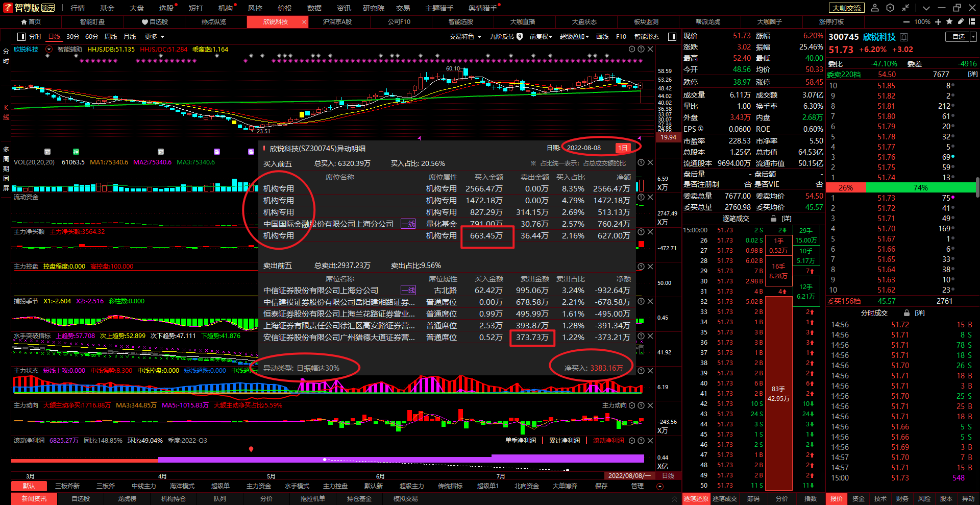Click the zoom in plus icon beside 100%
Screen dimensions: 980x505
(938, 22)
